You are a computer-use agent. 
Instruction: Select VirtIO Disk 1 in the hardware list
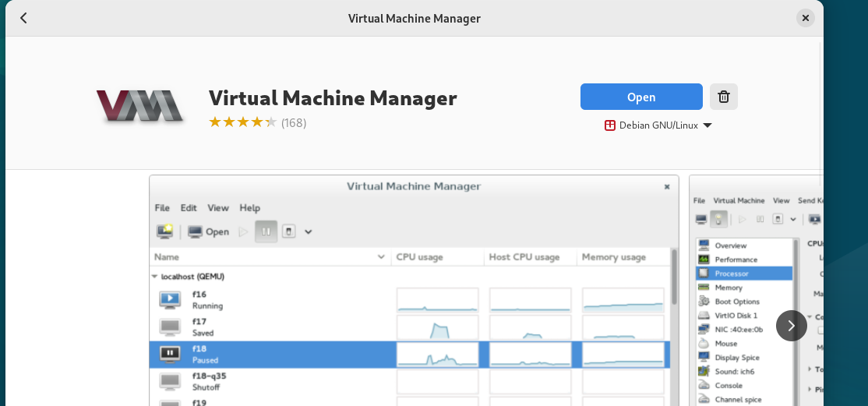[744, 315]
